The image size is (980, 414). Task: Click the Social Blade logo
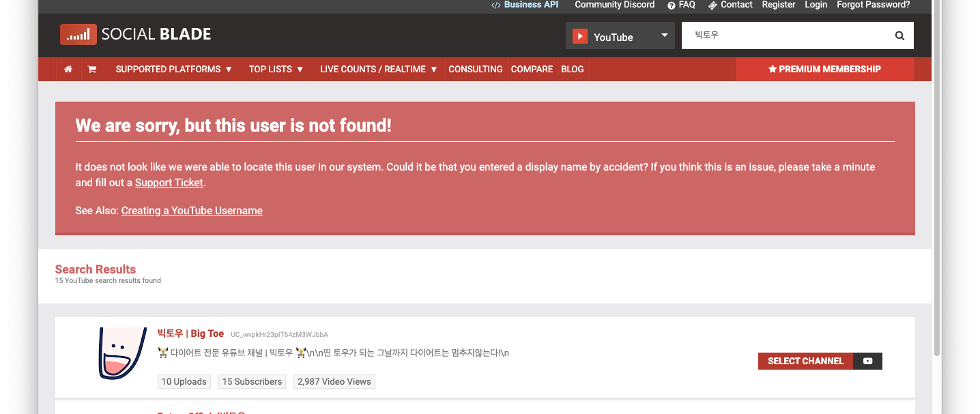coord(136,34)
